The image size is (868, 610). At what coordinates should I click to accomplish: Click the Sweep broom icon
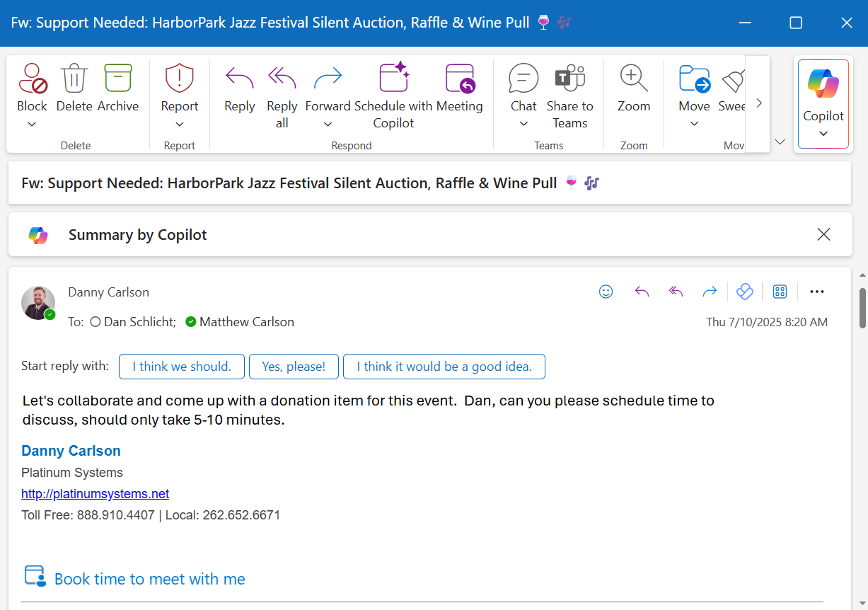733,79
